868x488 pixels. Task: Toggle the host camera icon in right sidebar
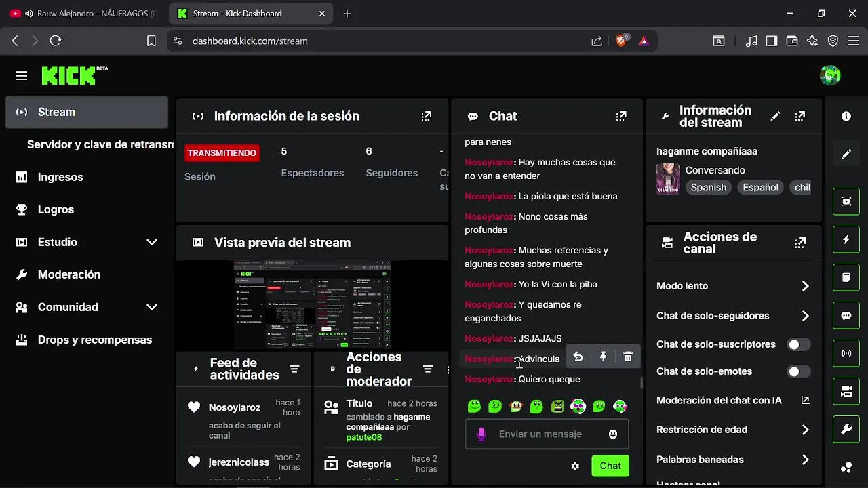(846, 391)
